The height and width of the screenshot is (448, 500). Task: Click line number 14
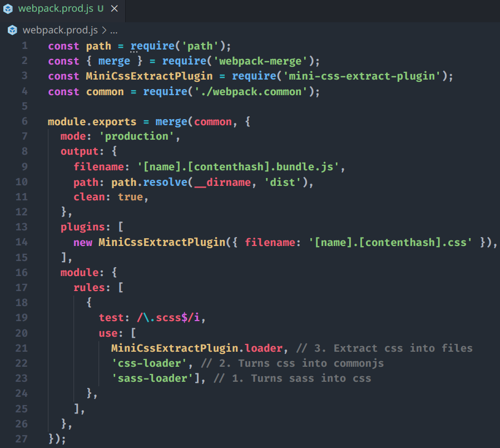pyautogui.click(x=22, y=242)
